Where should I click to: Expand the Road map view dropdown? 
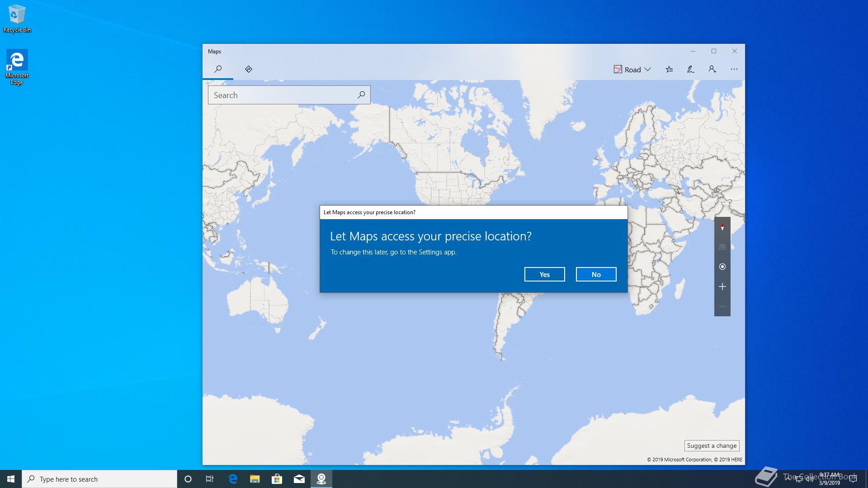632,69
